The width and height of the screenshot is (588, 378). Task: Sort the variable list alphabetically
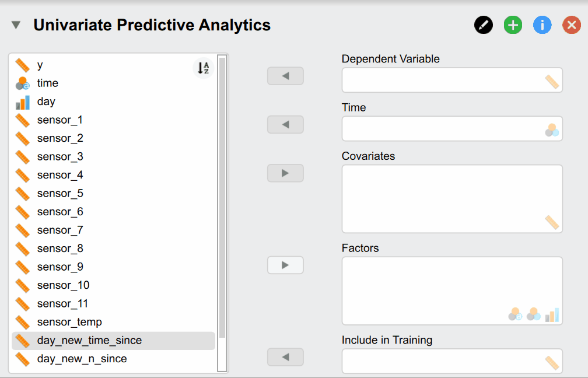coord(202,68)
